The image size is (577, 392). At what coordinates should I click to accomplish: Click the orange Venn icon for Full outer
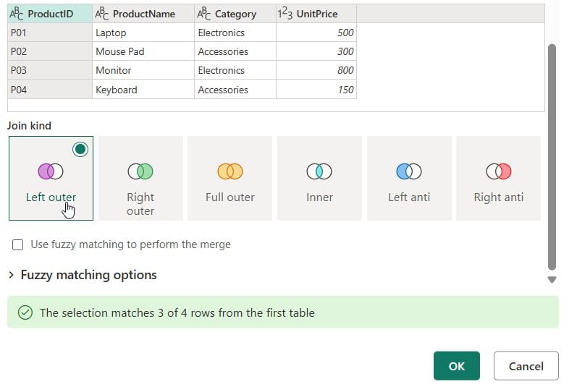(230, 171)
